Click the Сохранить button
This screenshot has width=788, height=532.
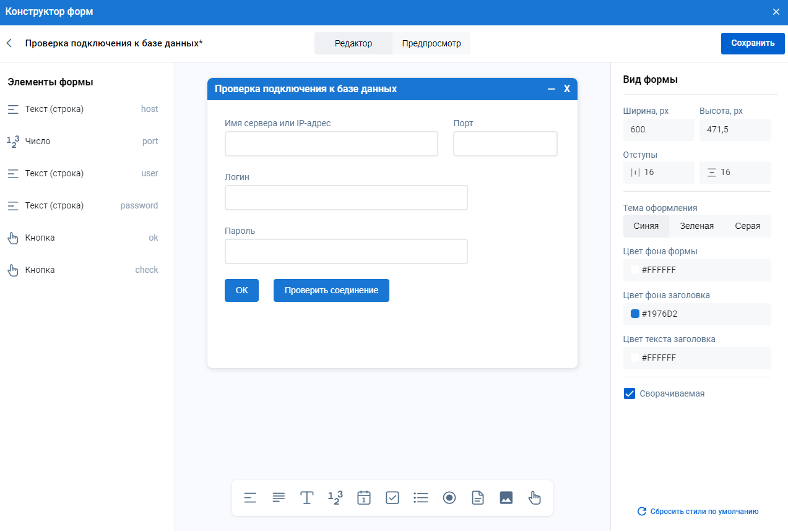point(752,43)
